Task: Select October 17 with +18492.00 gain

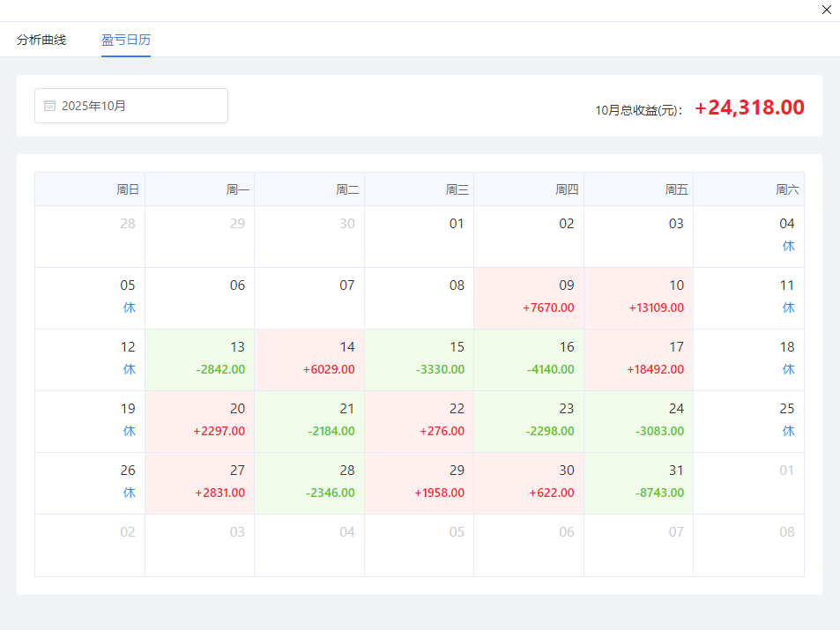Action: click(638, 359)
